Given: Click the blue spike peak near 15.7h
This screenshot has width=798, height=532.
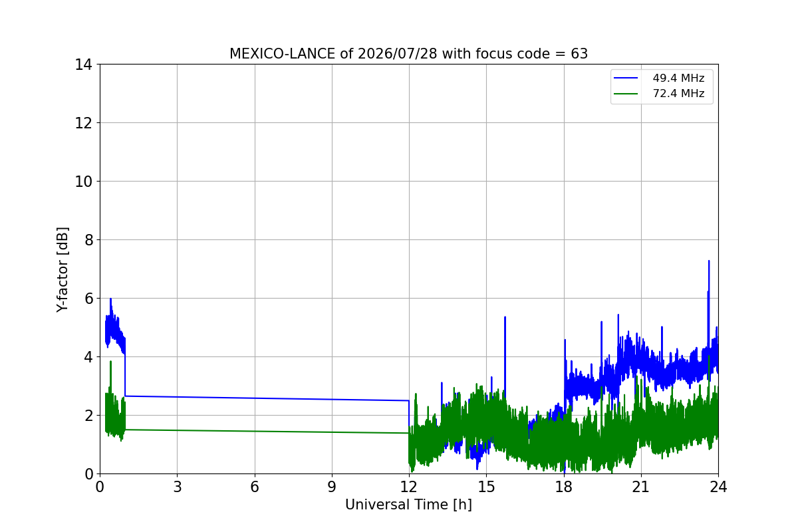Looking at the screenshot, I should coord(505,317).
